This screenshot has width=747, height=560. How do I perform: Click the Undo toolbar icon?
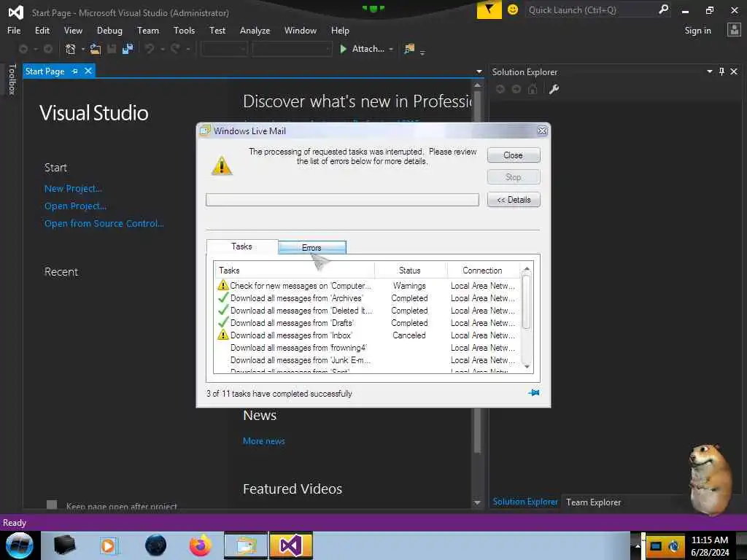click(x=150, y=49)
